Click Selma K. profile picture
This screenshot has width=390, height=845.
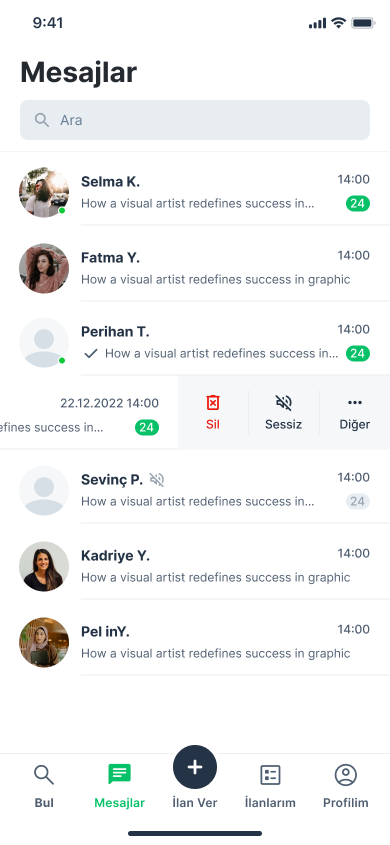coord(44,192)
